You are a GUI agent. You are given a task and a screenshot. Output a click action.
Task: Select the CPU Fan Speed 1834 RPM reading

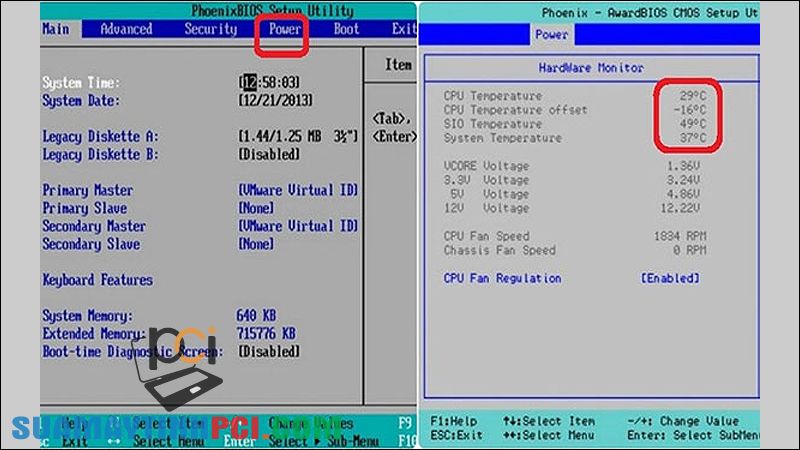click(x=680, y=236)
